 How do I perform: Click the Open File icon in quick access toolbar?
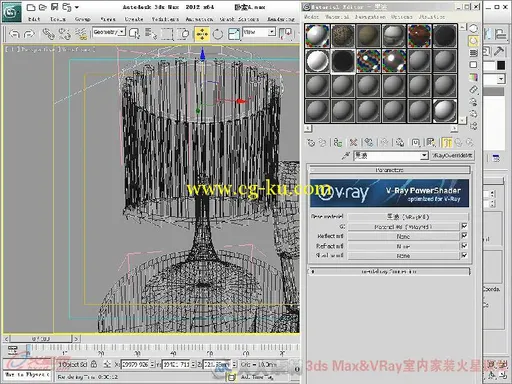42,7
